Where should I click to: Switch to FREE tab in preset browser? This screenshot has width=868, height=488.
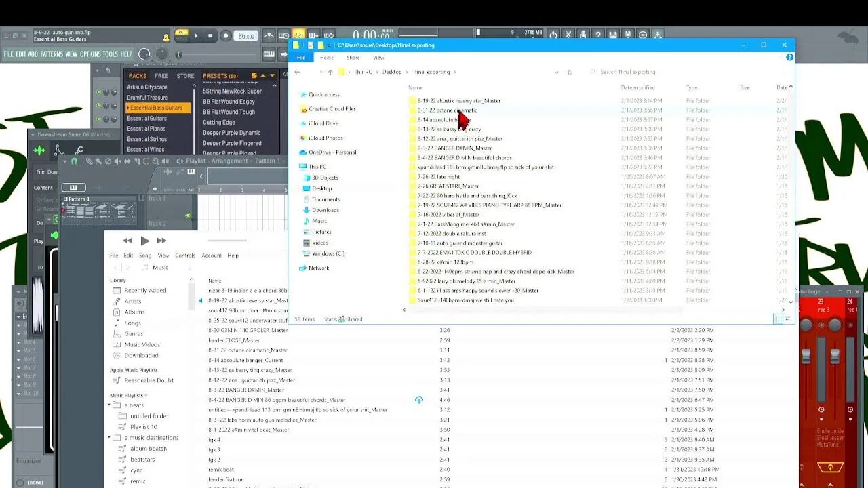161,76
